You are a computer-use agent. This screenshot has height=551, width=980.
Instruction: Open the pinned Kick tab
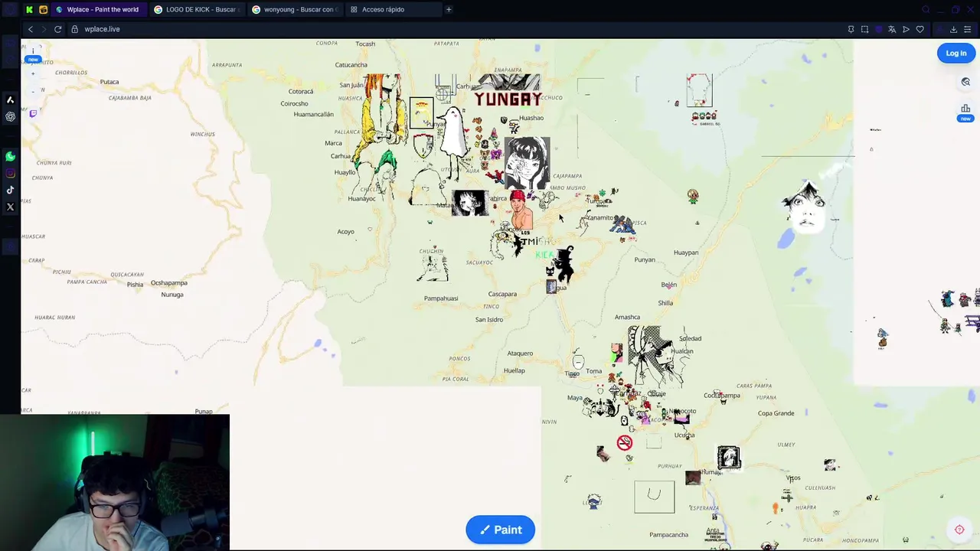tap(29, 9)
